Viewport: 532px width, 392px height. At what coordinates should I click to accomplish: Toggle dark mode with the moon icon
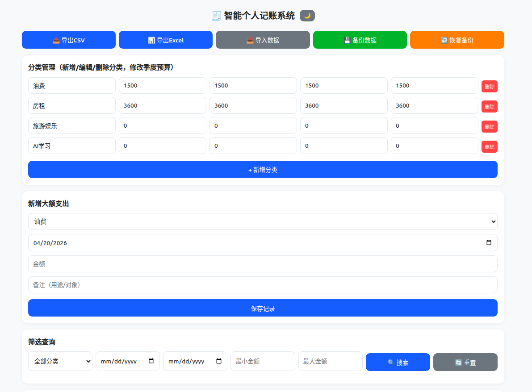pos(307,16)
